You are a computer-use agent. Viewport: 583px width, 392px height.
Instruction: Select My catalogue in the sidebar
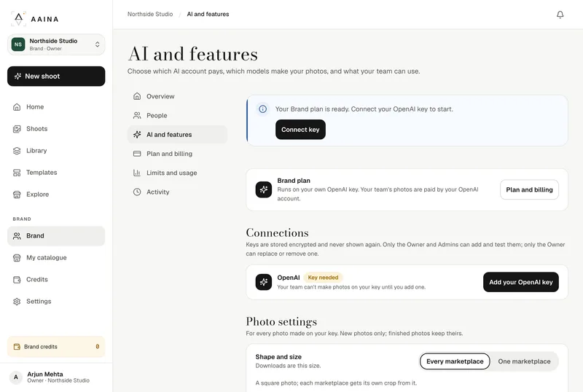[56, 258]
